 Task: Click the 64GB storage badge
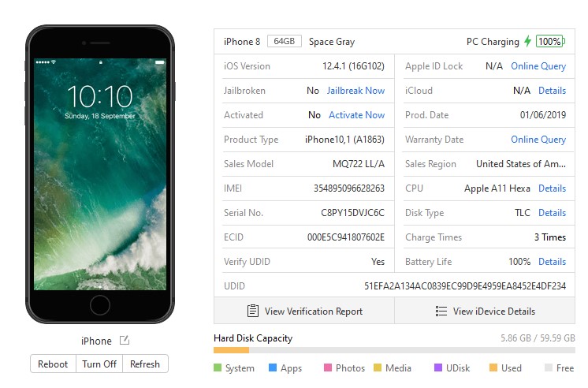pos(285,41)
